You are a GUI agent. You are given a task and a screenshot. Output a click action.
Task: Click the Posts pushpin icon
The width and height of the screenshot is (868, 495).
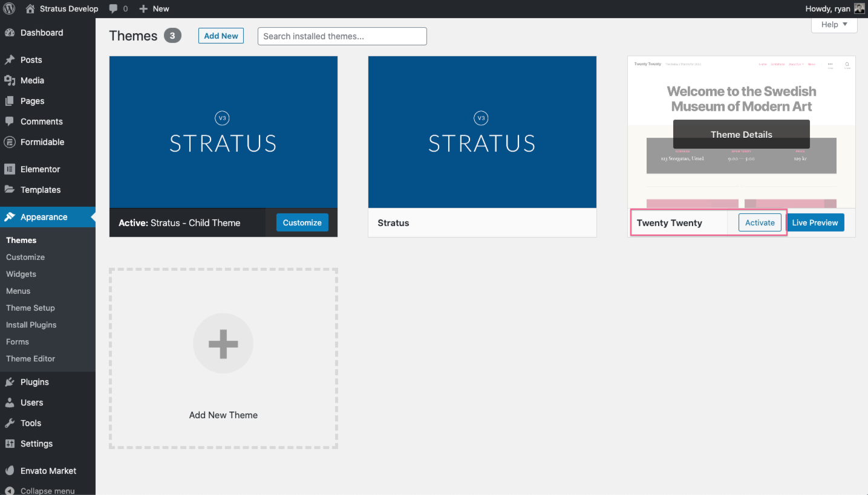10,60
